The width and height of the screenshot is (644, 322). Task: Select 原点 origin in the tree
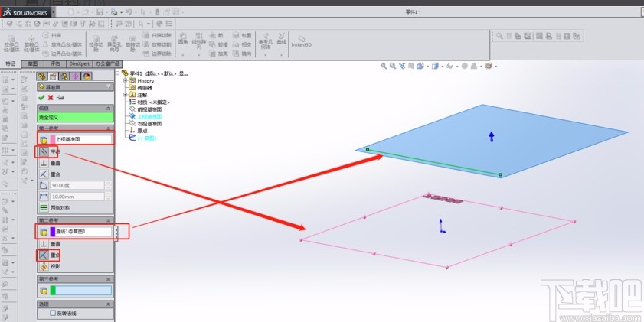pos(142,131)
